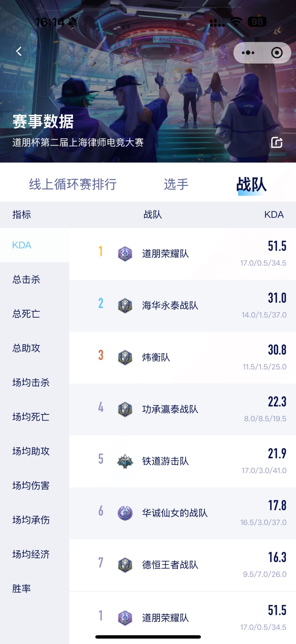Go back using the back arrow
Image resolution: width=296 pixels, height=644 pixels.
19,51
